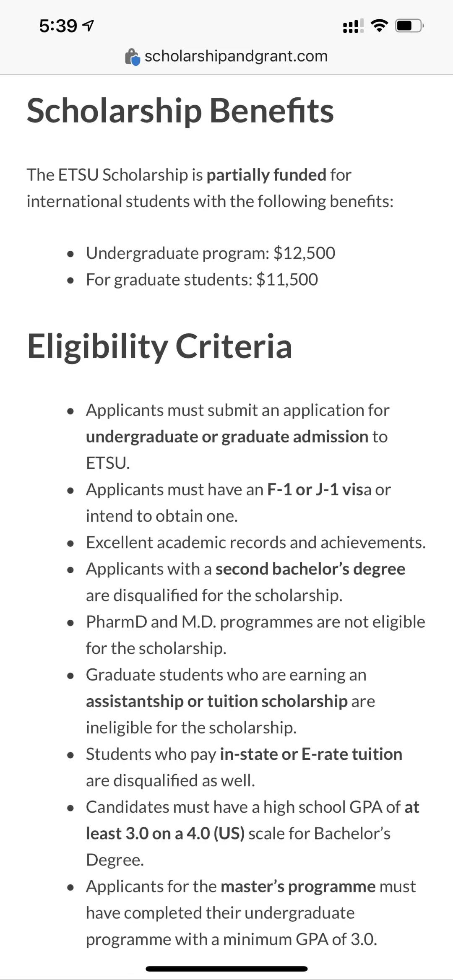Tap the Wi-Fi status icon
This screenshot has height=980, width=453.
(x=379, y=26)
